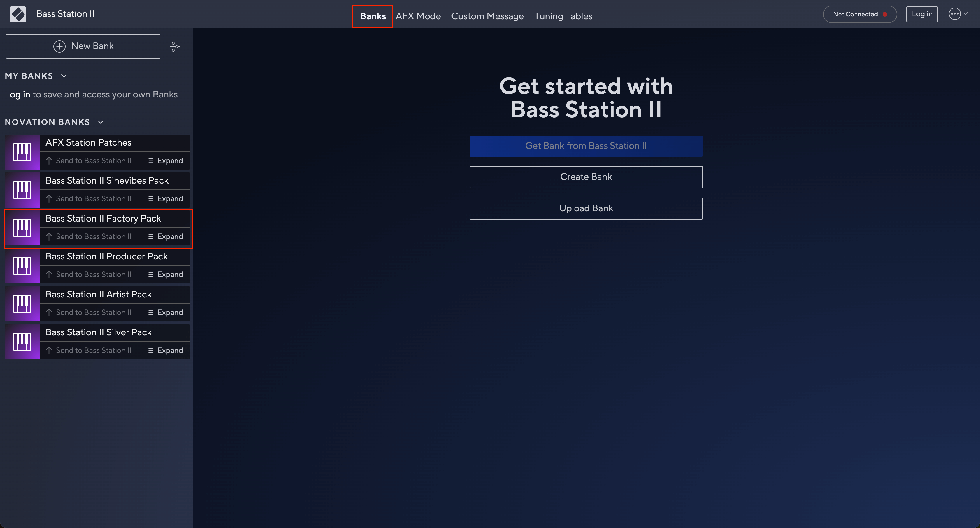Viewport: 980px width, 528px height.
Task: Open the more options ellipsis menu
Action: 958,14
